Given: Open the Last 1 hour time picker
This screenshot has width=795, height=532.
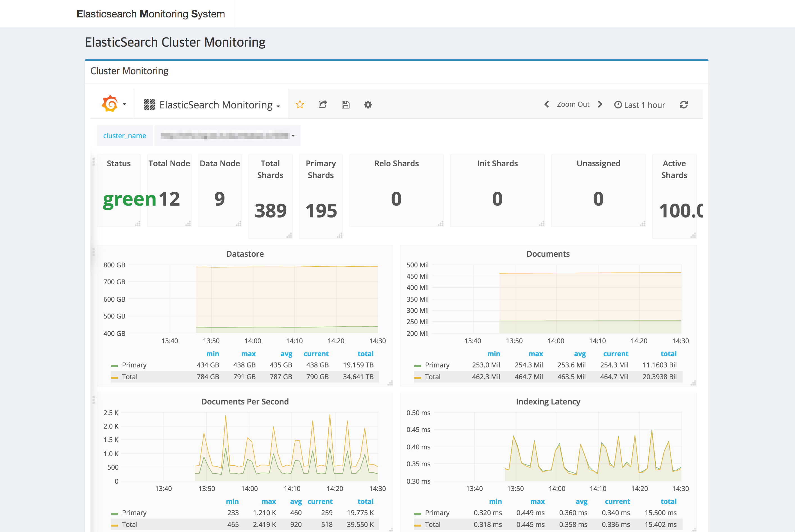Looking at the screenshot, I should tap(640, 105).
